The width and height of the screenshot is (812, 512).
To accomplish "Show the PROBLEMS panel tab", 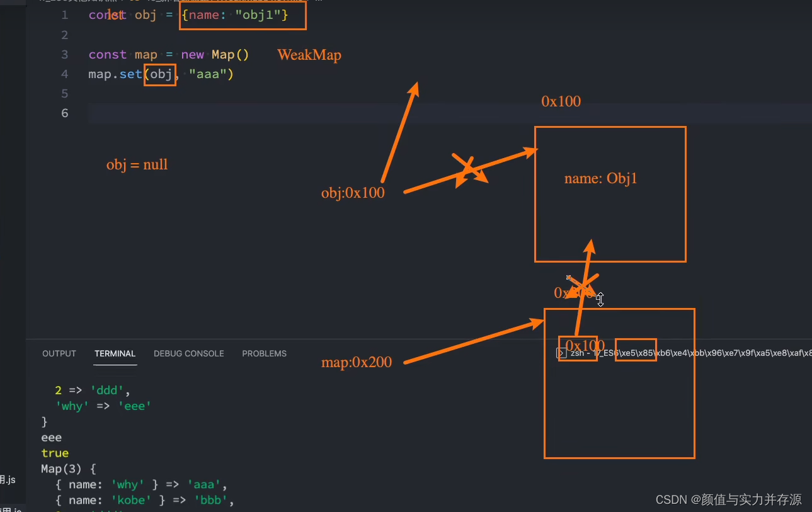I will tap(264, 353).
